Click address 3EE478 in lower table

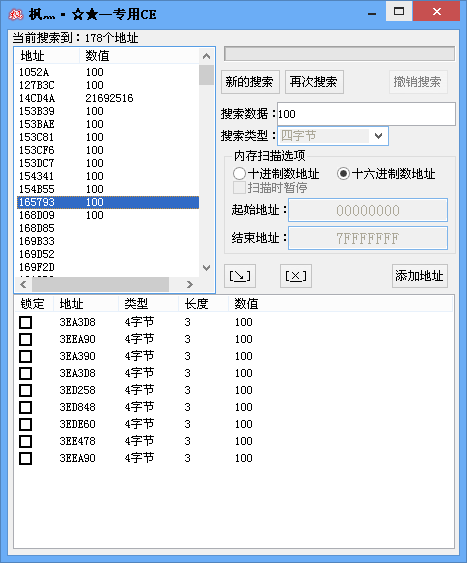(78, 441)
